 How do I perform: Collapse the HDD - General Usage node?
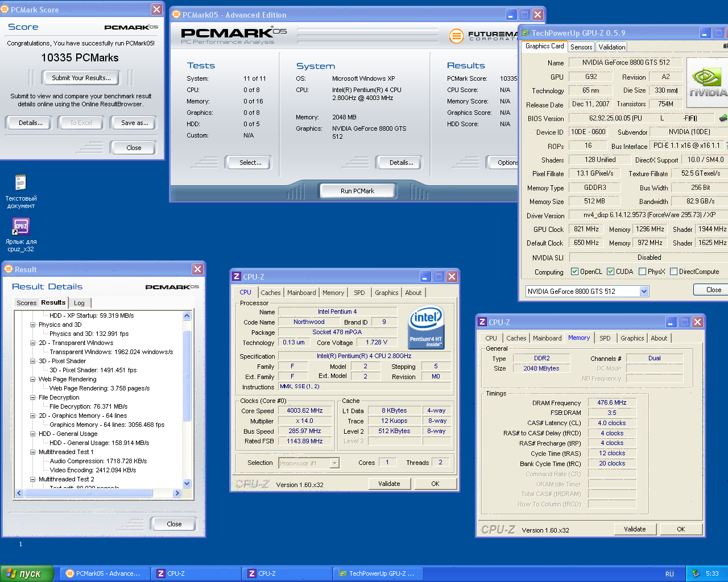point(32,434)
